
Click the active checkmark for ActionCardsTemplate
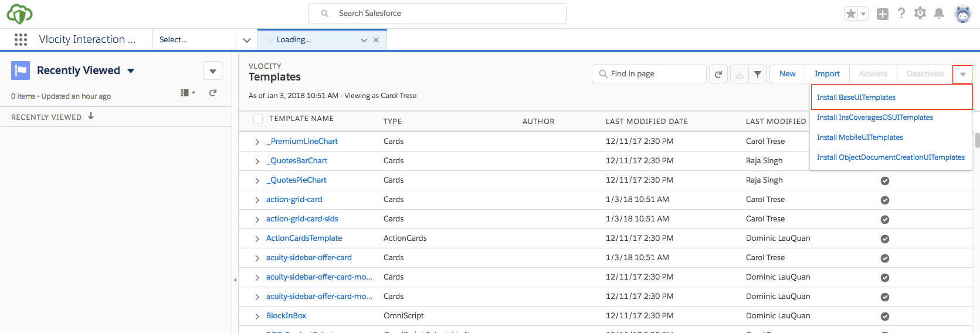click(x=885, y=239)
